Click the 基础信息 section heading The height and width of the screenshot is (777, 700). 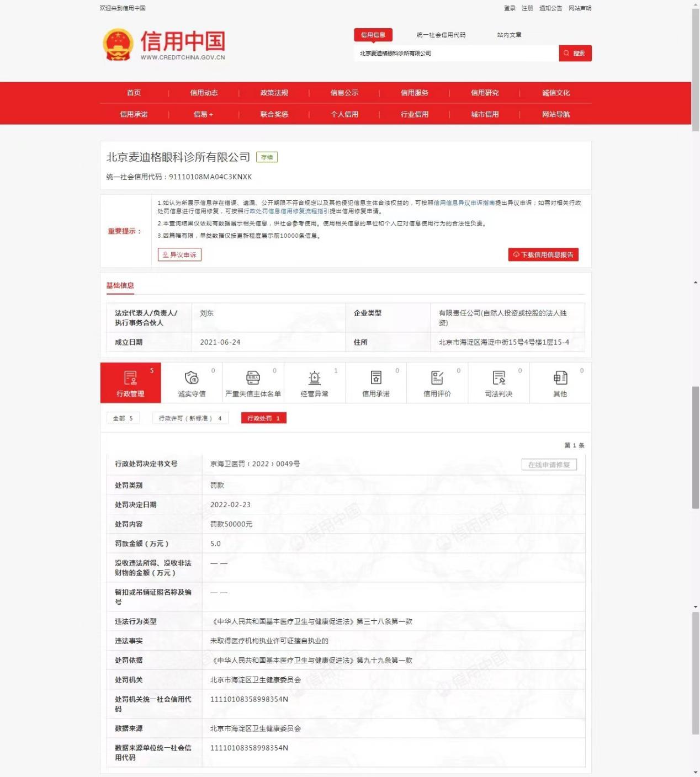[120, 285]
